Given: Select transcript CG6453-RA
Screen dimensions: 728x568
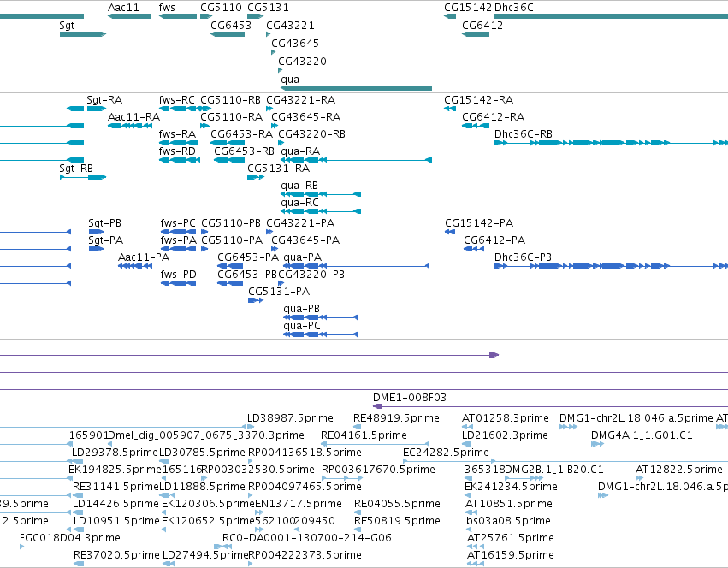Looking at the screenshot, I should coord(228,143).
